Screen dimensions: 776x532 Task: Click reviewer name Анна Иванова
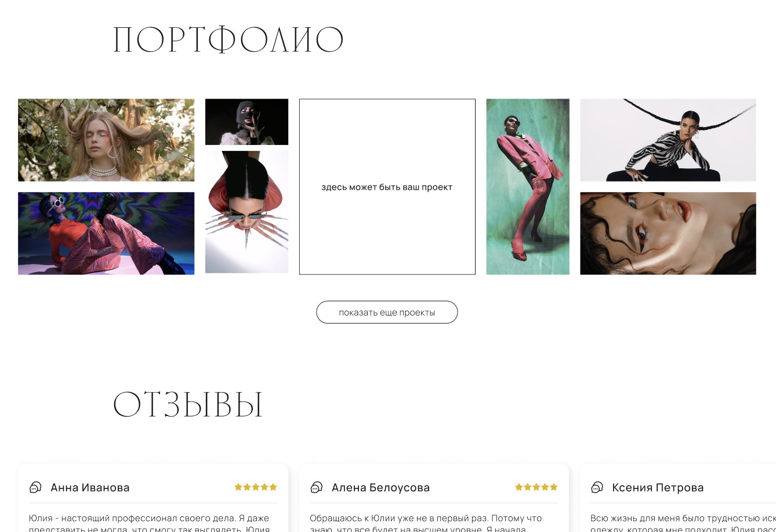tap(90, 488)
